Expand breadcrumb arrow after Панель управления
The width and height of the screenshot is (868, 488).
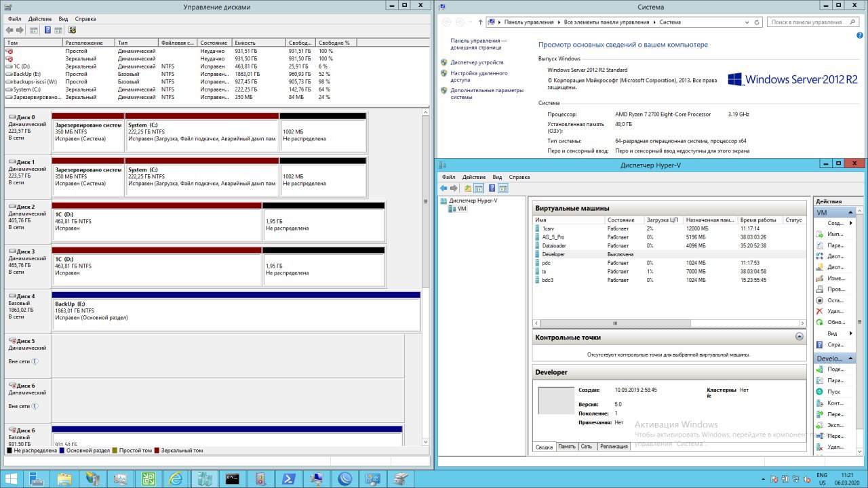pyautogui.click(x=560, y=22)
